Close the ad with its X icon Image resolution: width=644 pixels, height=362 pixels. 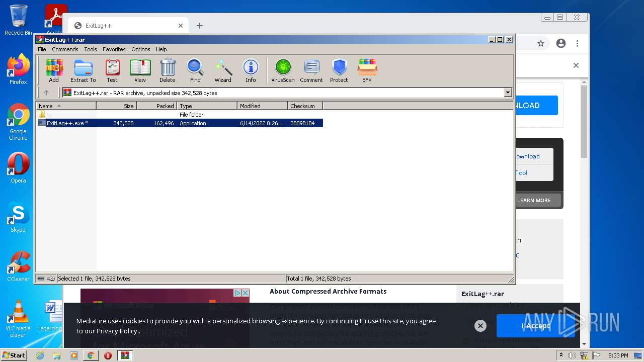click(246, 293)
